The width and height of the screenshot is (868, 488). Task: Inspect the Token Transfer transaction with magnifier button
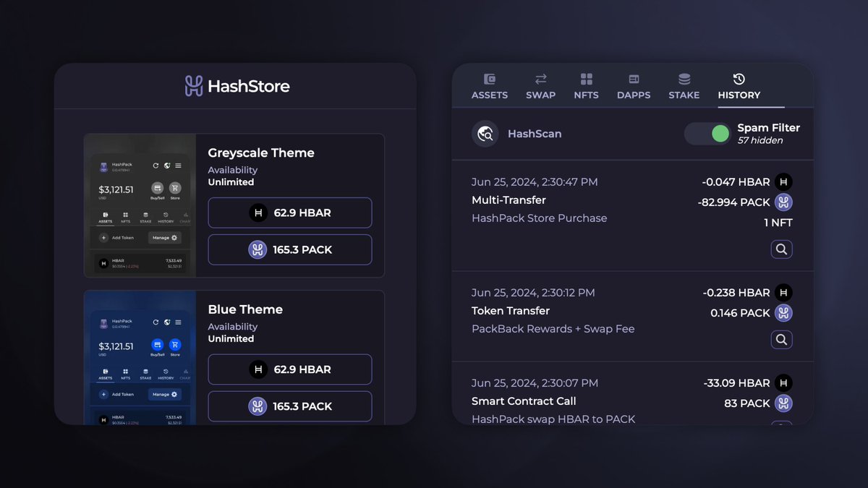point(781,340)
